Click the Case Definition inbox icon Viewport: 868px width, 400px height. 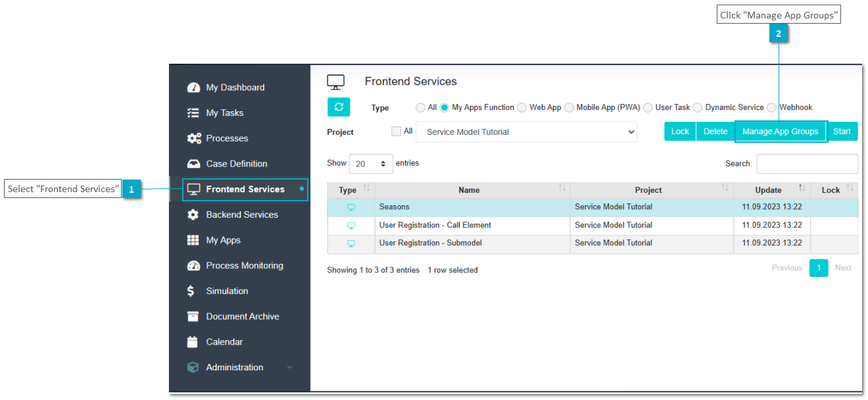[193, 164]
